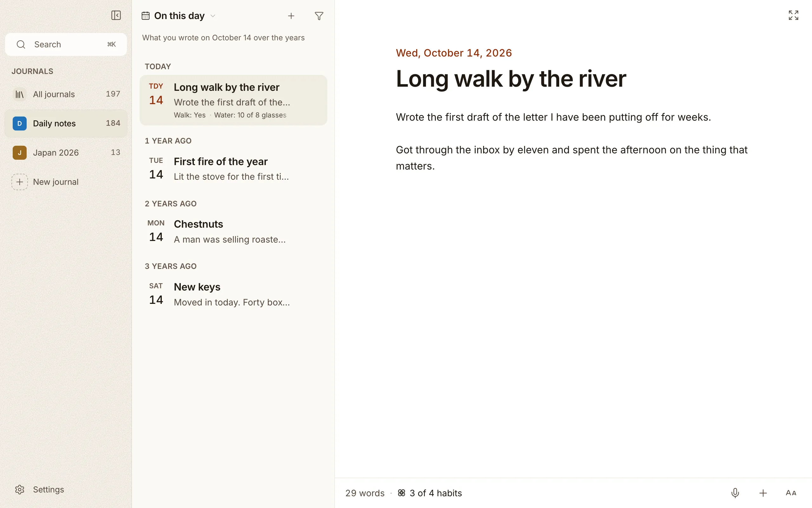Screen dimensions: 812x508
Task: Open the On this day view dropdown chevron
Action: (x=213, y=16)
